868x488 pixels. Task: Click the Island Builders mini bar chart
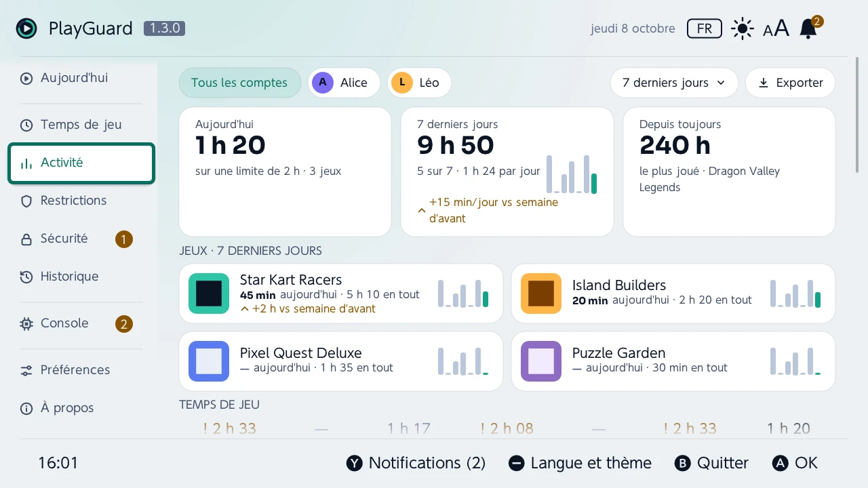pyautogui.click(x=795, y=293)
